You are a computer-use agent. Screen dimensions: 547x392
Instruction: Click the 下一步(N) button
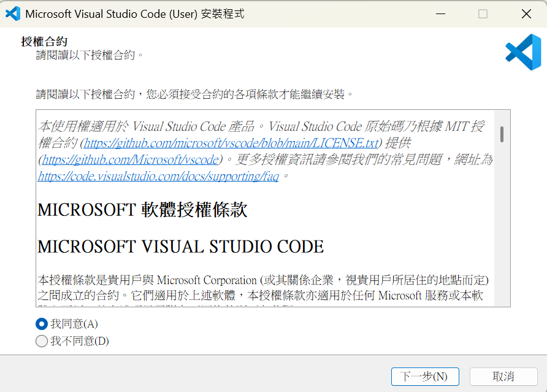(425, 377)
